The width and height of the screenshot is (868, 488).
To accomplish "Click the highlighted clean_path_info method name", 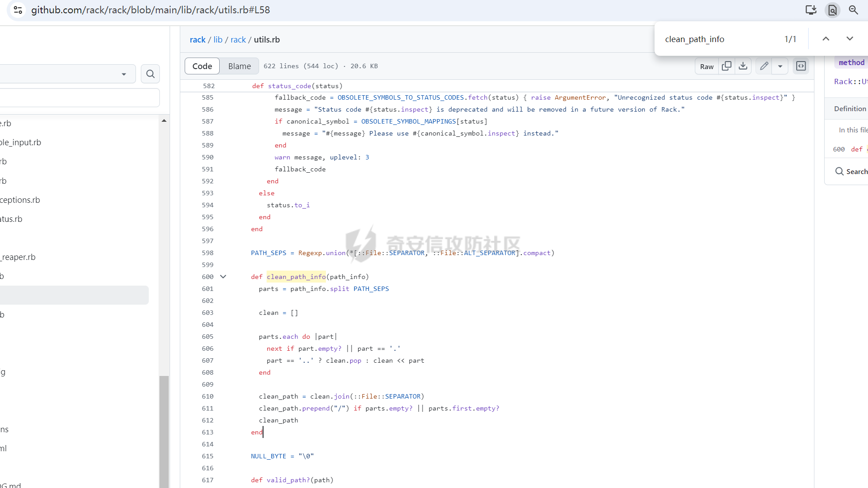I will tap(296, 277).
